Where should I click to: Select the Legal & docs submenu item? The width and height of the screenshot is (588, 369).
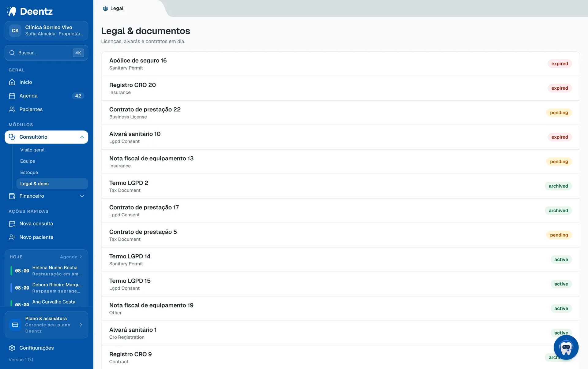tap(52, 184)
